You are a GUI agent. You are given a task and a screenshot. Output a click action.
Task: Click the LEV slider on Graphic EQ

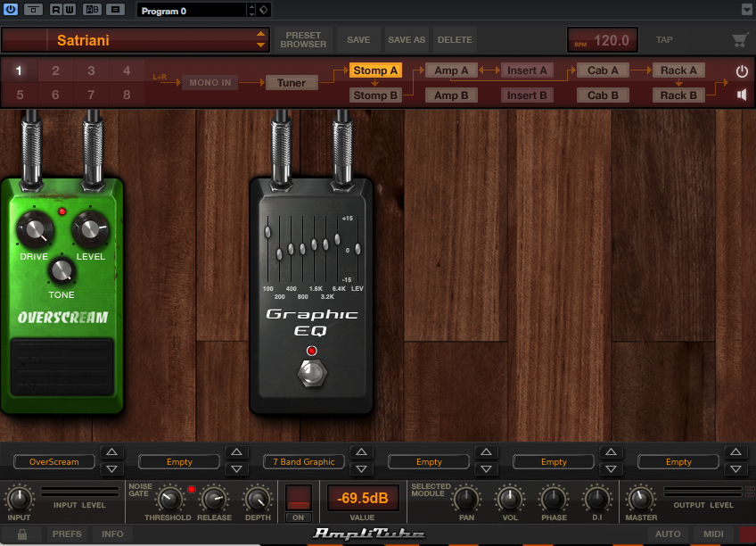tap(357, 248)
